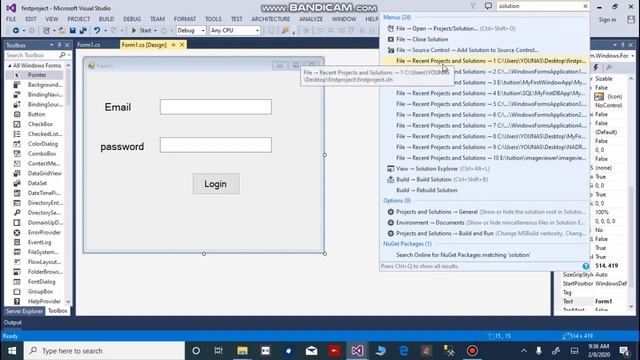Select the Login button on the form

click(216, 184)
